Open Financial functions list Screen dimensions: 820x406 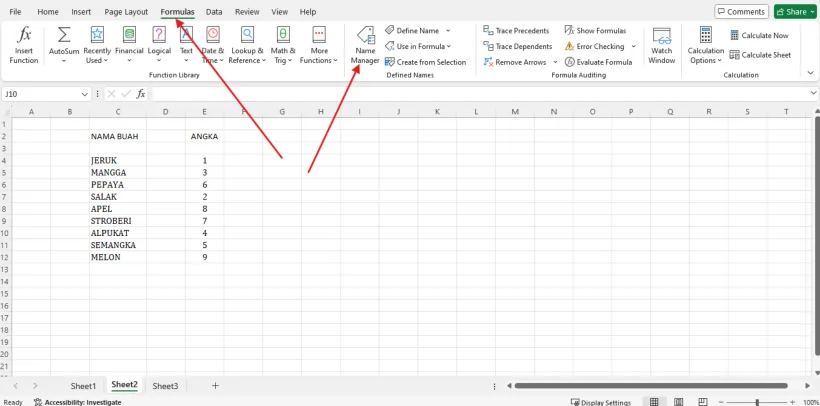(129, 46)
